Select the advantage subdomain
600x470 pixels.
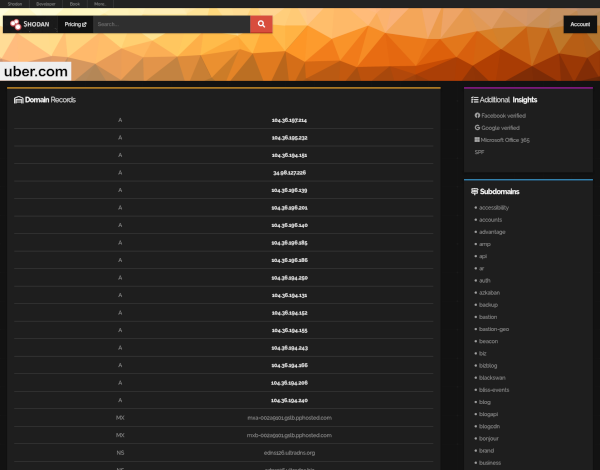point(492,232)
